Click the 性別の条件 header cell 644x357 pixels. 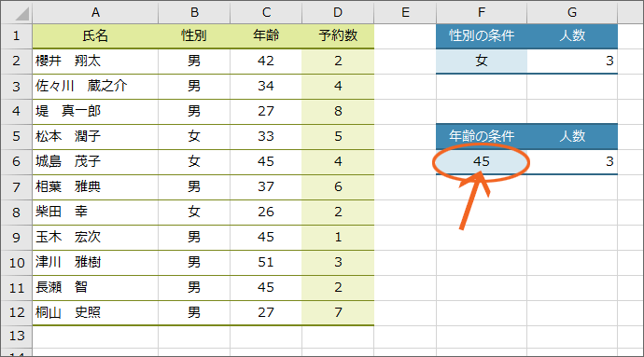tap(482, 36)
